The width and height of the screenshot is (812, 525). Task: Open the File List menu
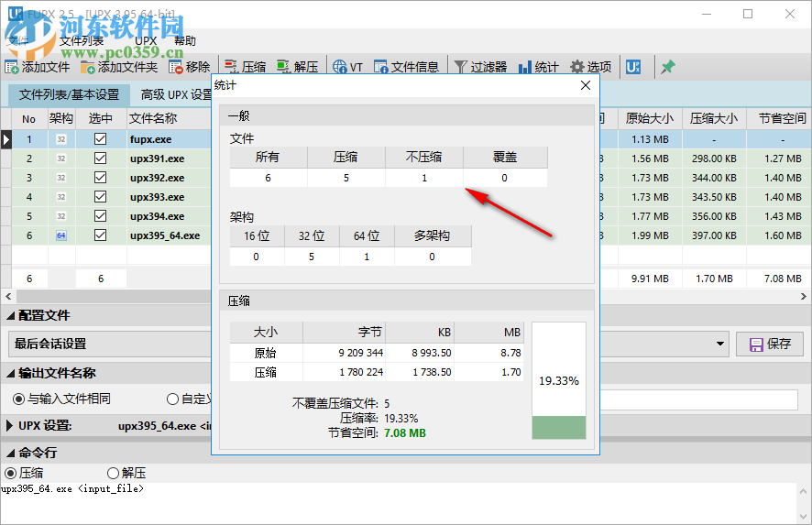[82, 41]
